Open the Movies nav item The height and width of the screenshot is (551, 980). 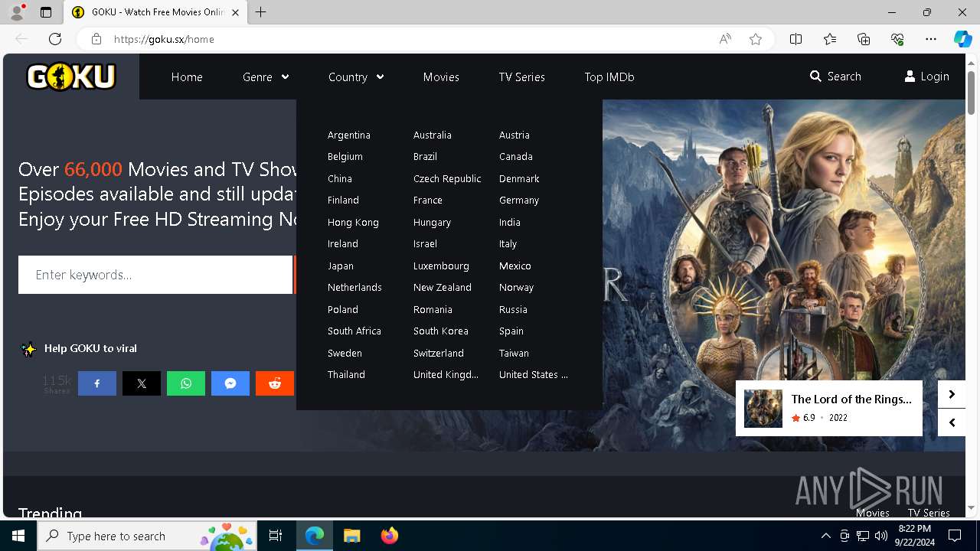[x=441, y=77]
